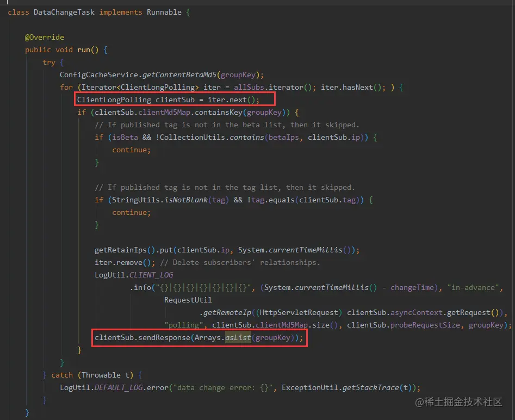Click the allSubs field reference
This screenshot has width=515, height=420.
coord(249,87)
